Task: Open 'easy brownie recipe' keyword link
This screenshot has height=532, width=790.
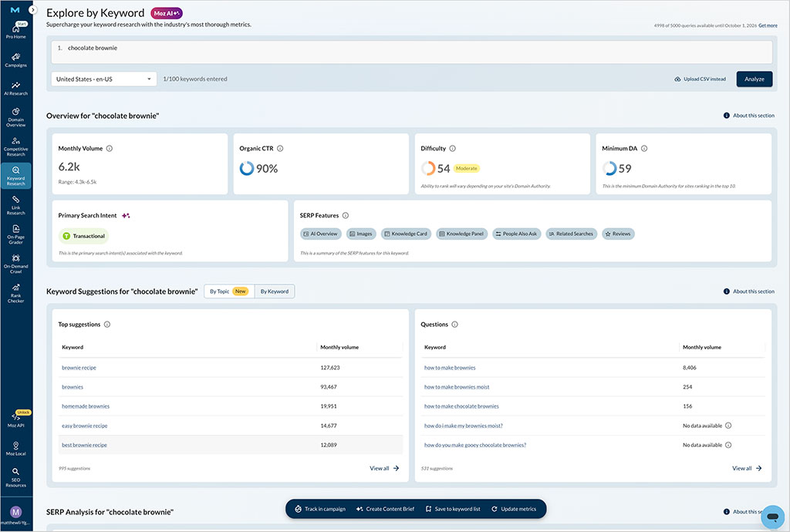Action: (85, 426)
